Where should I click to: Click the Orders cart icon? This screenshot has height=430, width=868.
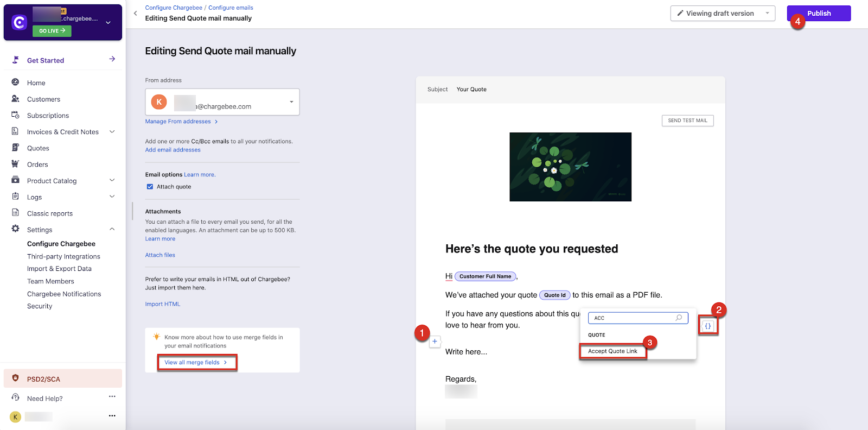[x=15, y=164]
